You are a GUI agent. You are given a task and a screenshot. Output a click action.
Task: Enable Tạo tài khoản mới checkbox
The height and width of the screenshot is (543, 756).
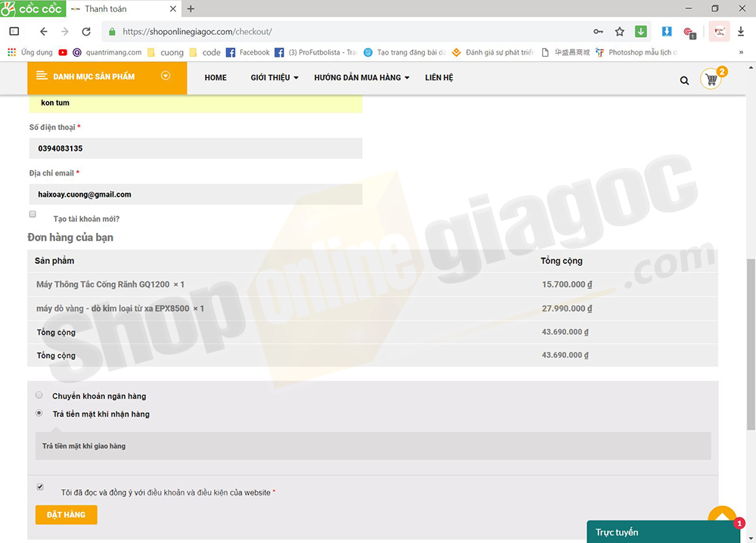pyautogui.click(x=33, y=215)
